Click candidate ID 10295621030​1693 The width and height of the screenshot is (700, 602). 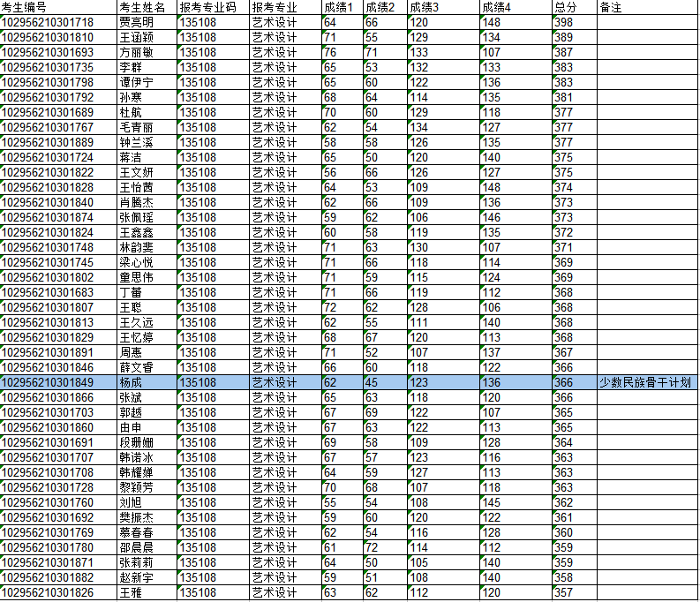click(58, 52)
